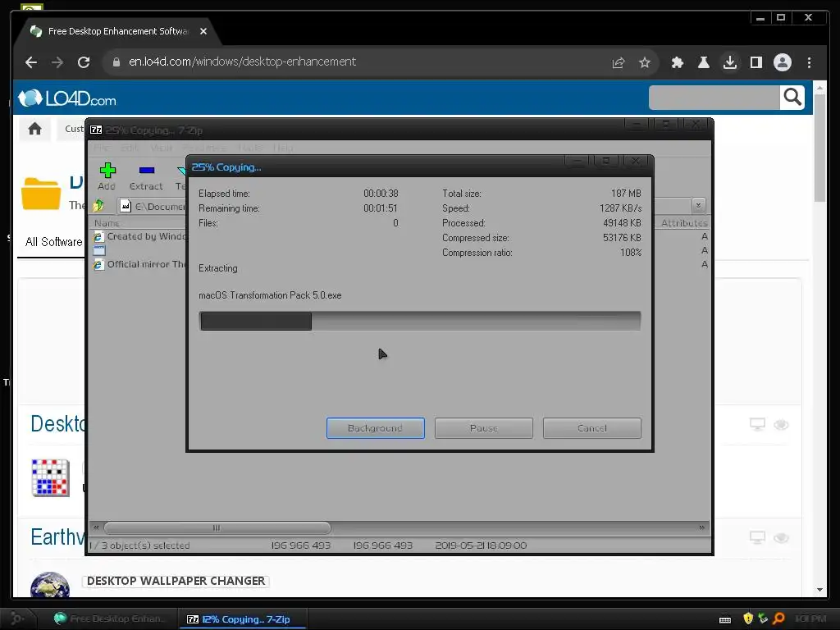
Task: Click the 7-Zip scrollbar right arrow
Action: click(x=702, y=527)
